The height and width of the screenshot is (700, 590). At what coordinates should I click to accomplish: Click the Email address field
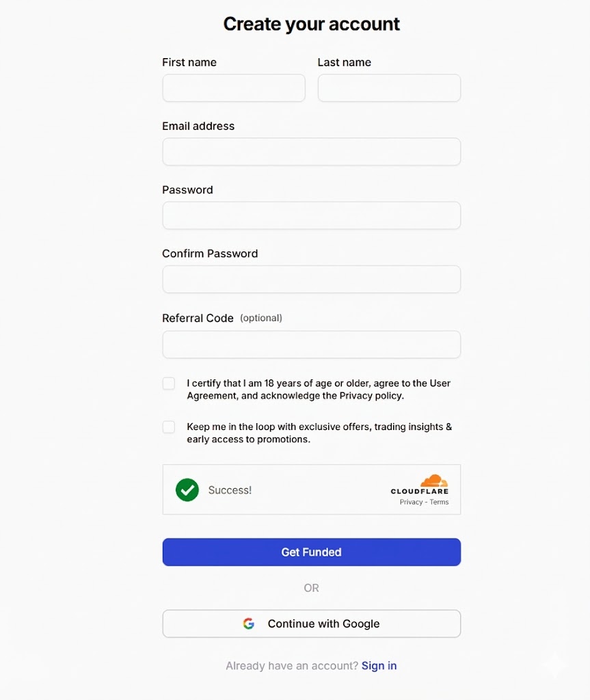311,151
